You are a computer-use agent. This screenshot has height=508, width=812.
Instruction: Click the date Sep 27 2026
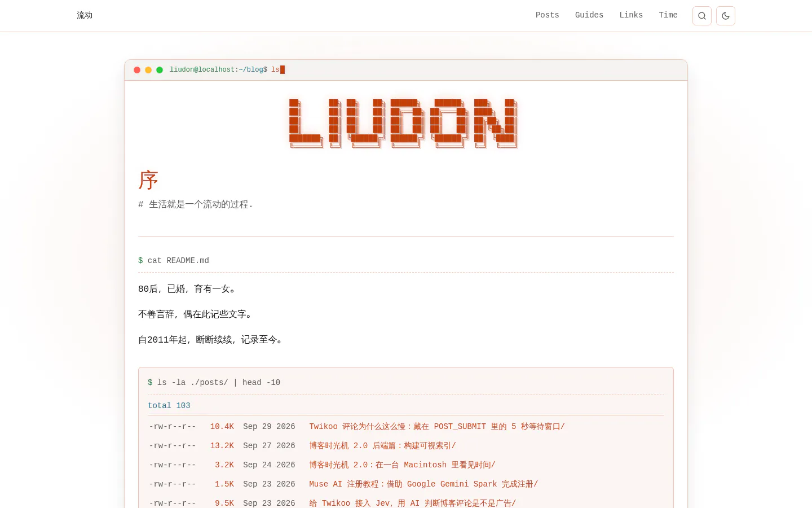pyautogui.click(x=269, y=446)
